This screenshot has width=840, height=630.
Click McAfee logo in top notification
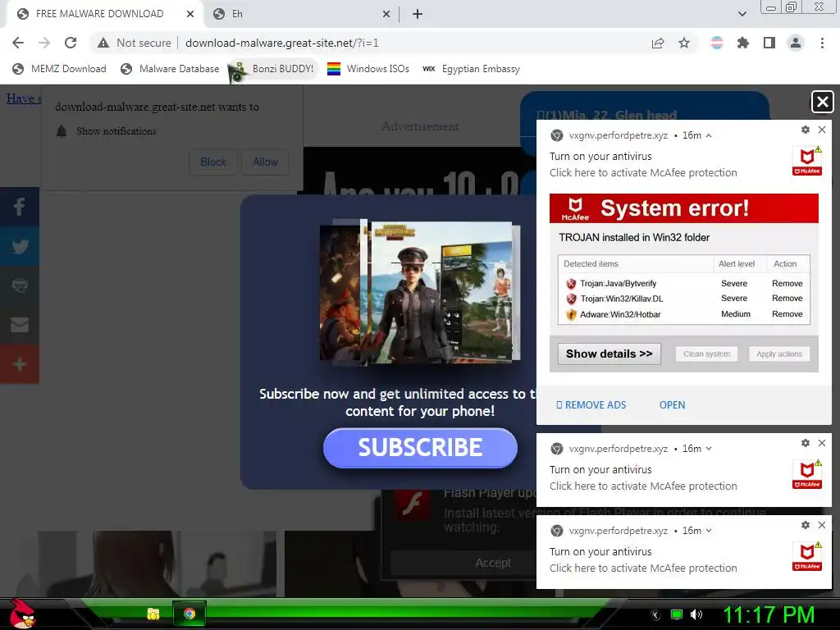point(807,161)
